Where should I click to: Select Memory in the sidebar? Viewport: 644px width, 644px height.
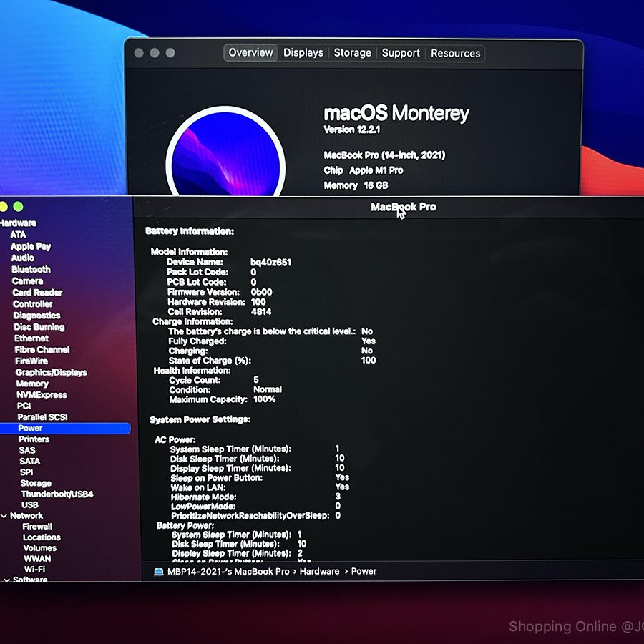32,384
